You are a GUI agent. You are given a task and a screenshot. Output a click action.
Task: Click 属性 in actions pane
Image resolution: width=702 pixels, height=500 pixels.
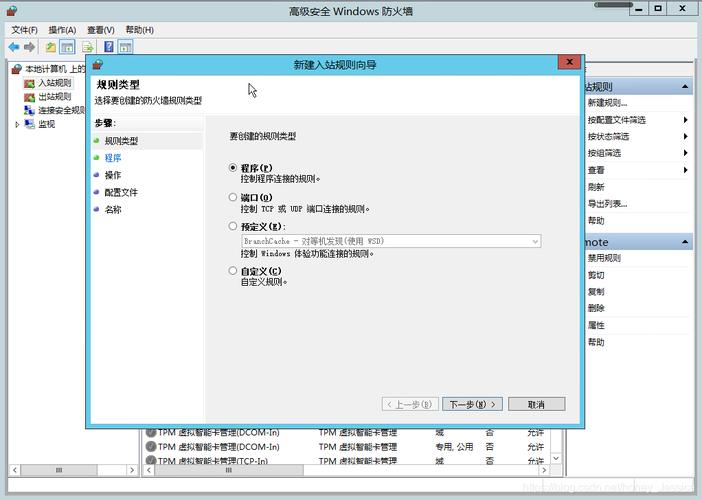point(596,325)
